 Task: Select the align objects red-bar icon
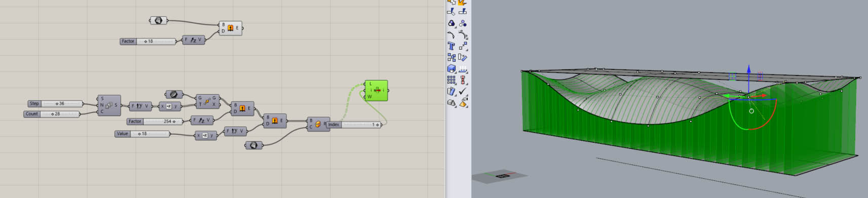tap(463, 80)
